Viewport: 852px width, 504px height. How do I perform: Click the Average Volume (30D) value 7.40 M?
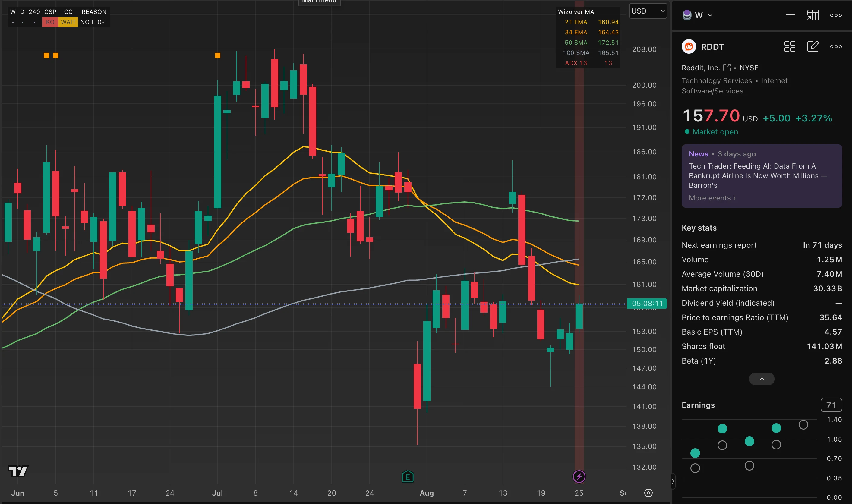(x=829, y=274)
